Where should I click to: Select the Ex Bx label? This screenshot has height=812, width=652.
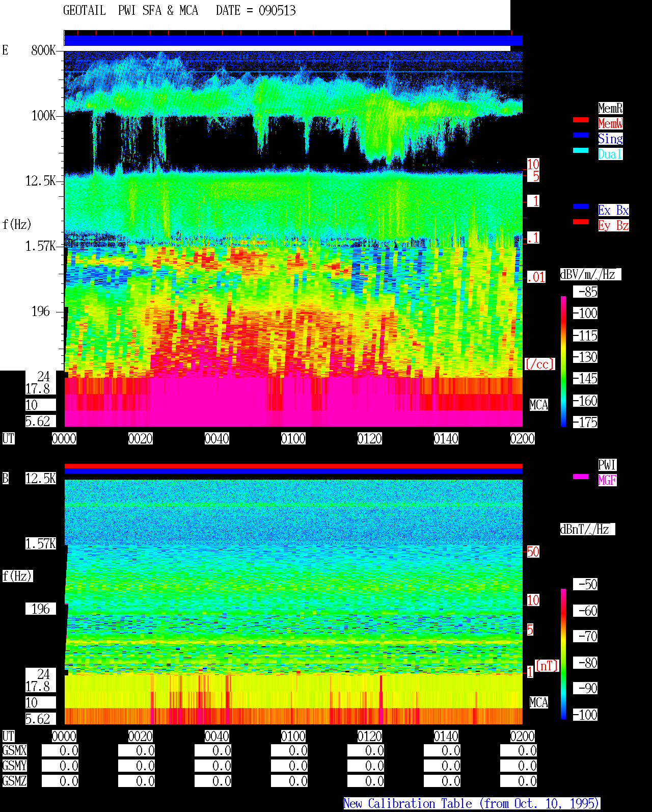(x=613, y=210)
